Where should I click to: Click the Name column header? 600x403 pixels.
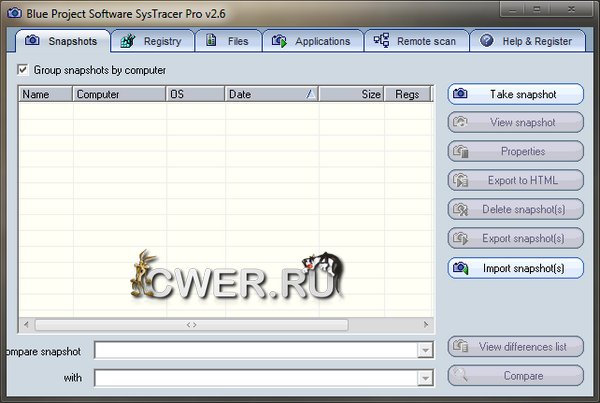pos(45,94)
